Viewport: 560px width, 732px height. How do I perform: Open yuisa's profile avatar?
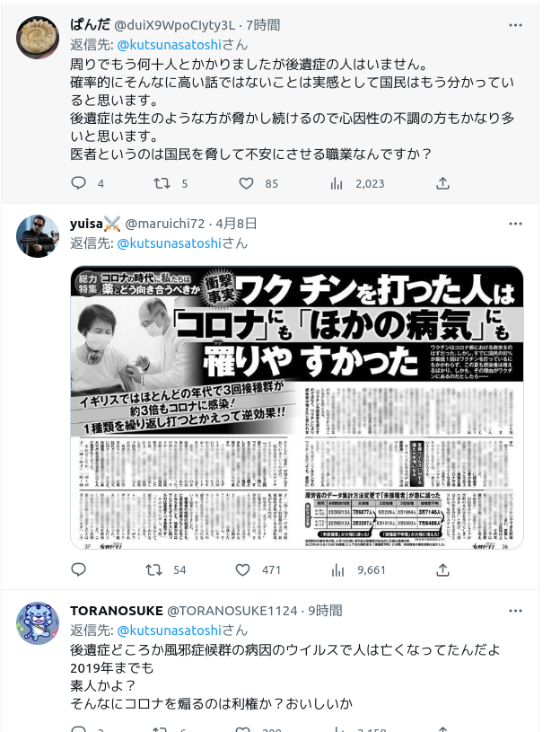pyautogui.click(x=38, y=236)
